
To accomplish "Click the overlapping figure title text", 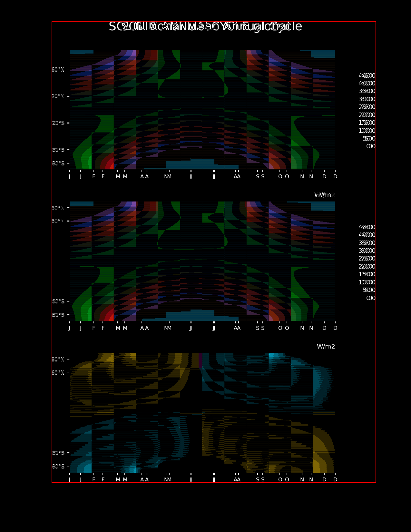I will (205, 26).
